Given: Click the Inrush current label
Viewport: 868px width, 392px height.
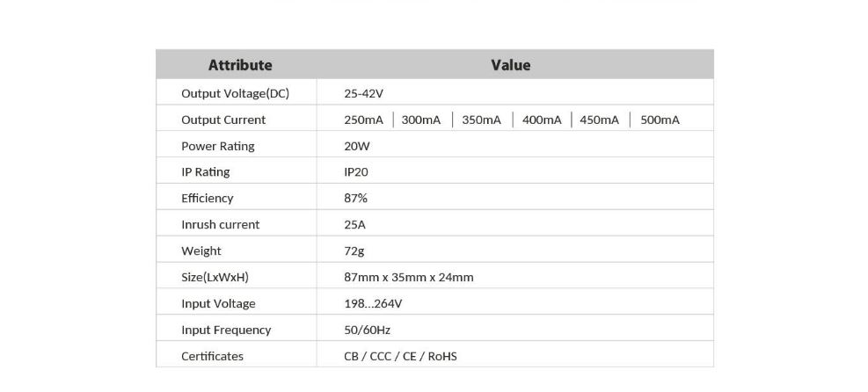Looking at the screenshot, I should [221, 225].
